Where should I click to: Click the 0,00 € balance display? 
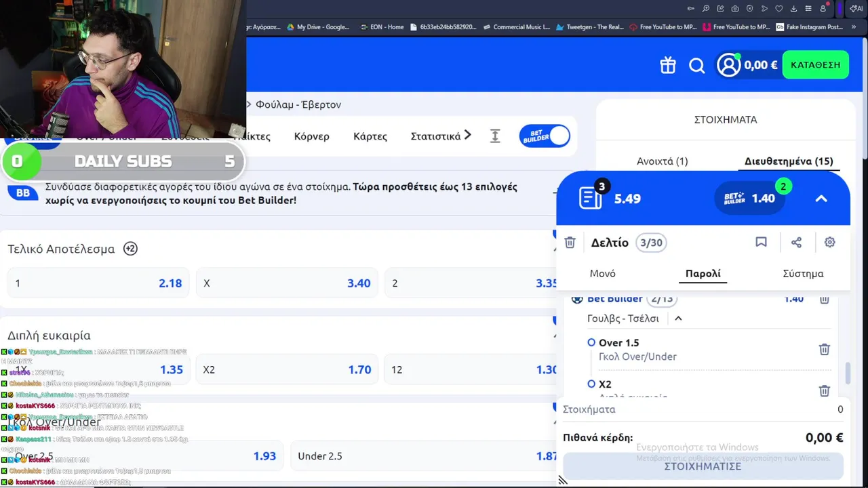[761, 65]
